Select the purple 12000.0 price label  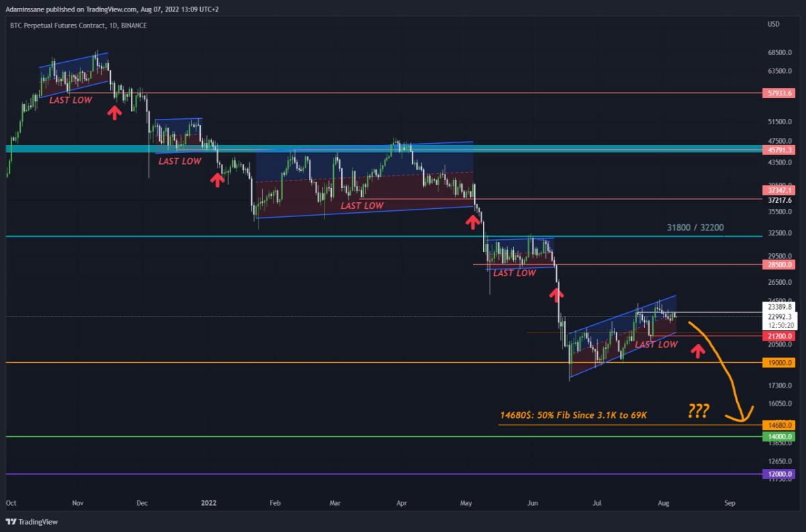coord(779,474)
